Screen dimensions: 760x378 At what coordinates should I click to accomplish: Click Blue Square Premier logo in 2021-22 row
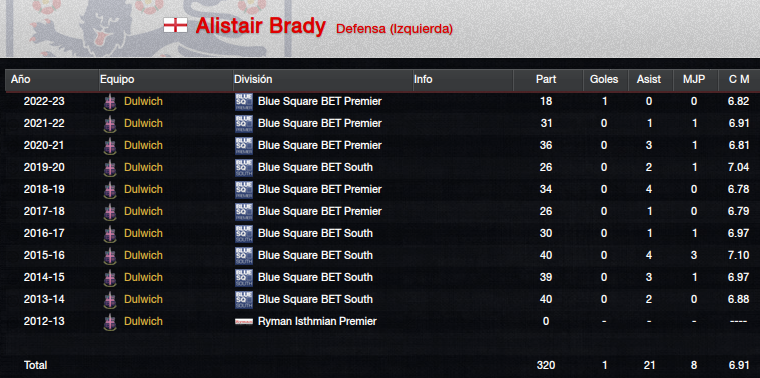[244, 124]
